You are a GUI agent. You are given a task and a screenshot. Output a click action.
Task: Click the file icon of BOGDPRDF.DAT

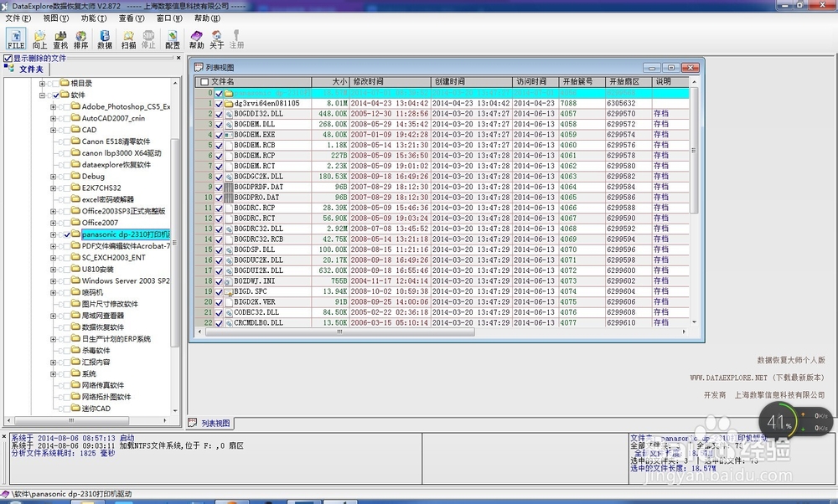(x=229, y=187)
